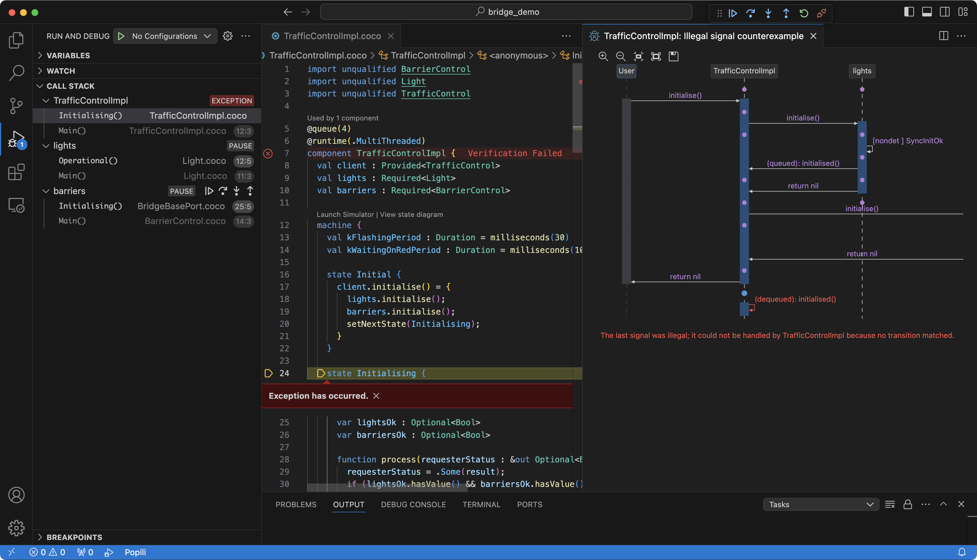The width and height of the screenshot is (977, 560).
Task: Open the BarrierControl import link
Action: 435,69
